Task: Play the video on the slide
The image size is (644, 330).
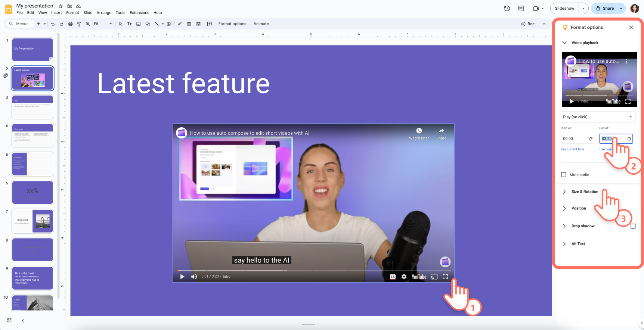Action: click(x=182, y=277)
